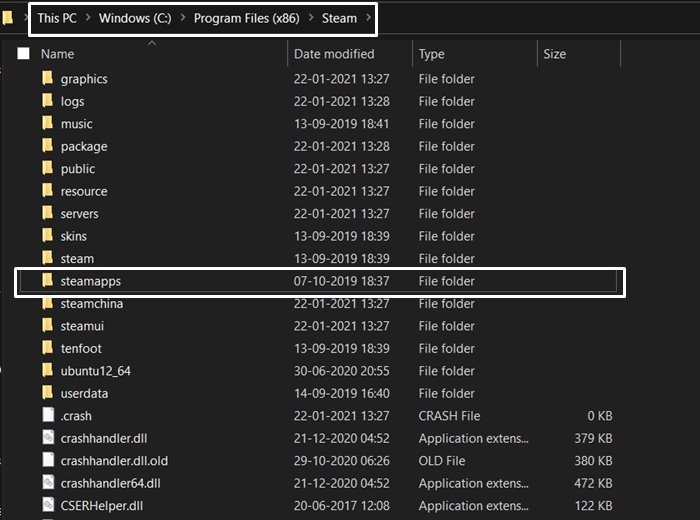Go to Windows (C:) in the breadcrumb

(x=135, y=18)
